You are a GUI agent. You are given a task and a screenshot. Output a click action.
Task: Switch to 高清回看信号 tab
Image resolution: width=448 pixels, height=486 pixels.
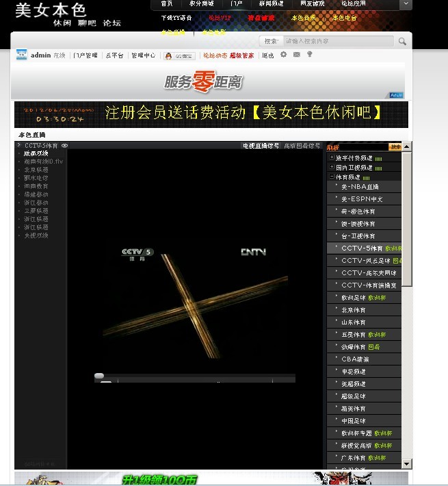[x=302, y=146]
